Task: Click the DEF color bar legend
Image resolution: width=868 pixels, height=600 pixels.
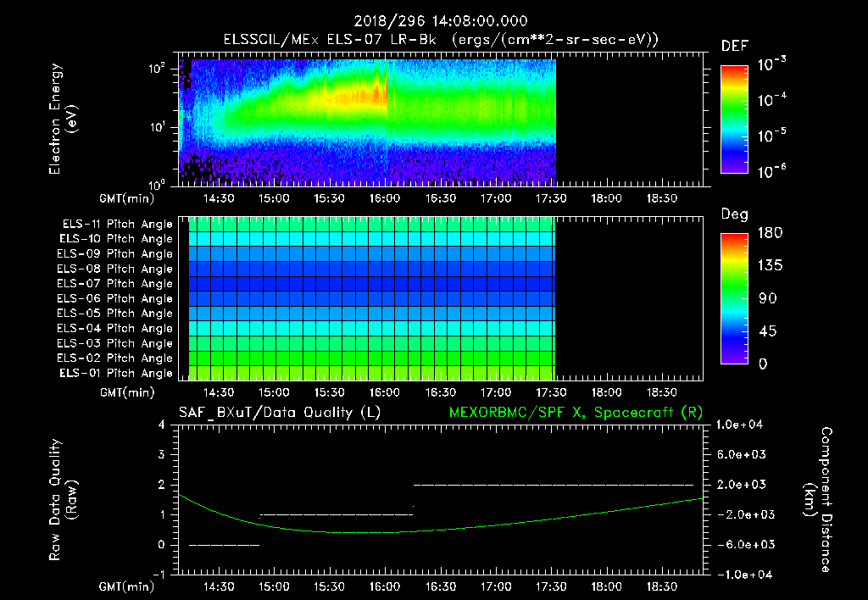Action: click(734, 119)
